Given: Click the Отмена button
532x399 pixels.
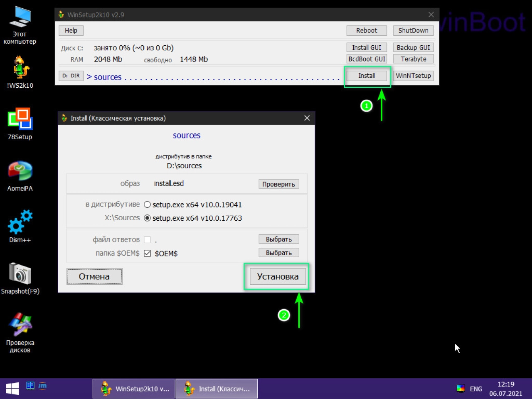Looking at the screenshot, I should pyautogui.click(x=94, y=276).
